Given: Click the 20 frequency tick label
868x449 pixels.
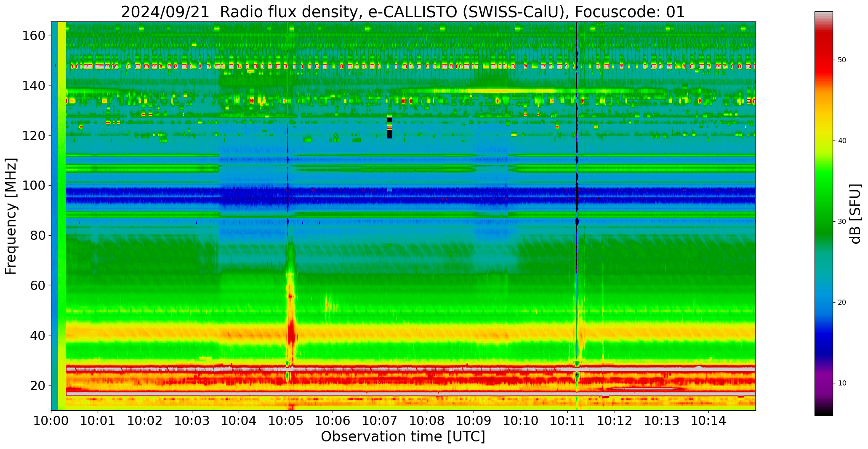Looking at the screenshot, I should 37,385.
